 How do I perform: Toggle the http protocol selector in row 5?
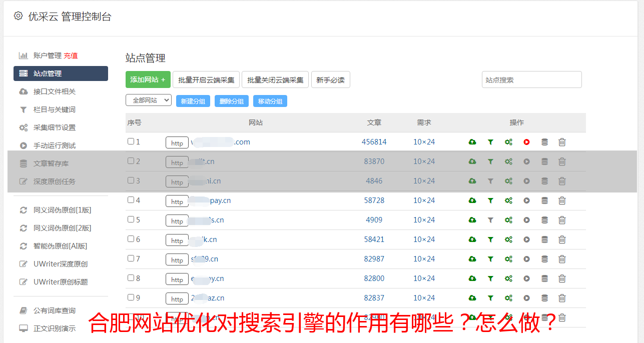177,221
